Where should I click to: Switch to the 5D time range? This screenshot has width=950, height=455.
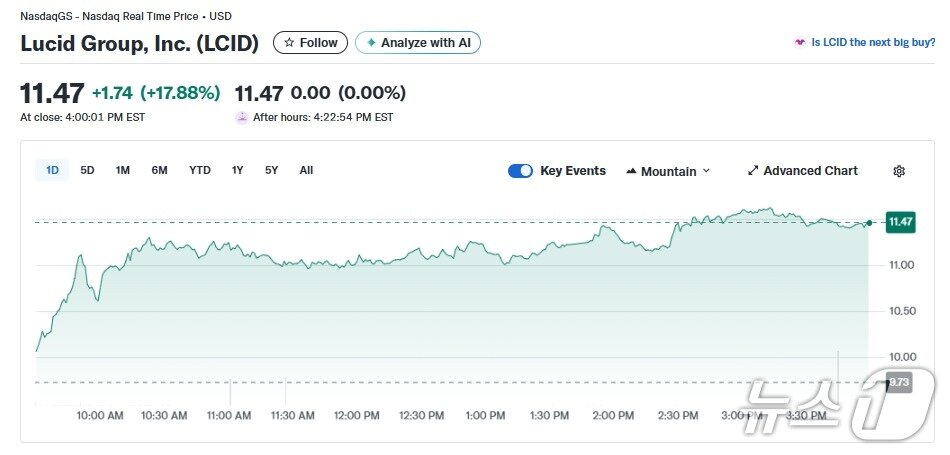coord(87,170)
